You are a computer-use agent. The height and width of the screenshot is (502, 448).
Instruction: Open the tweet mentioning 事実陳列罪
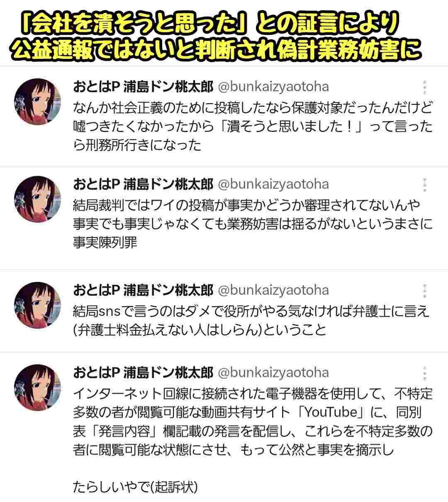(253, 224)
